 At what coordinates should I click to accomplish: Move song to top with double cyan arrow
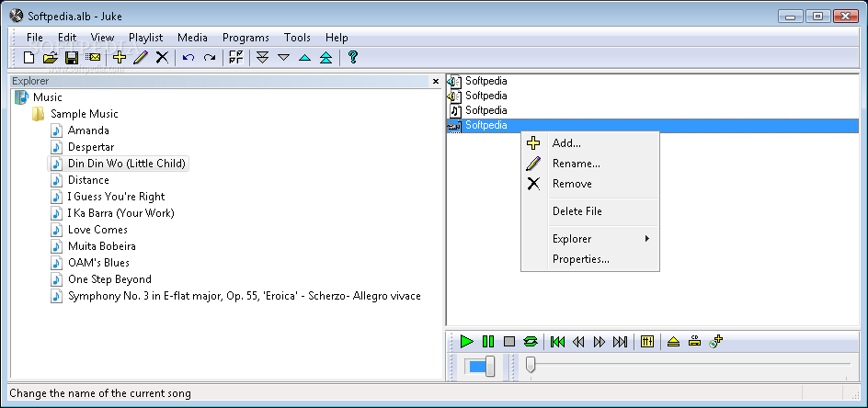click(x=326, y=57)
